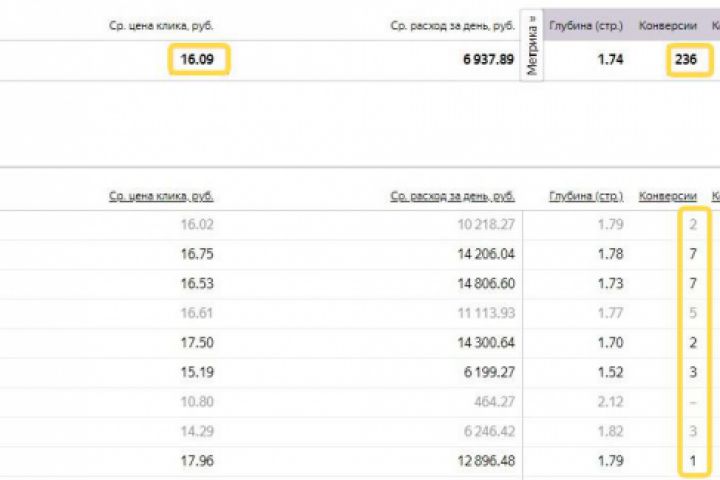Sort by underlined Ср. расход за день header
This screenshot has width=720, height=480.
452,196
